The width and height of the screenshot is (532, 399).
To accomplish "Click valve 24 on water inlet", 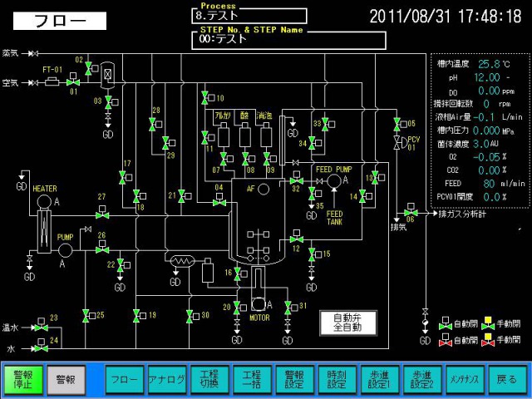I will (42, 346).
